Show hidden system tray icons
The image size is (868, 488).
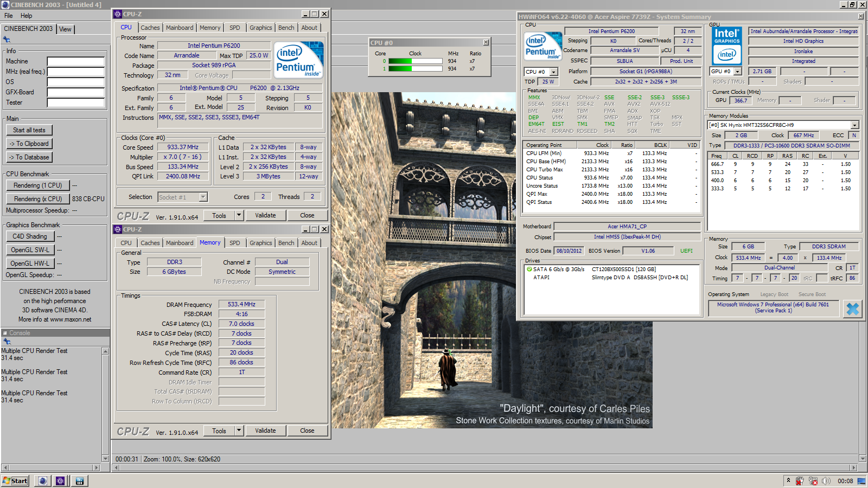tap(788, 480)
